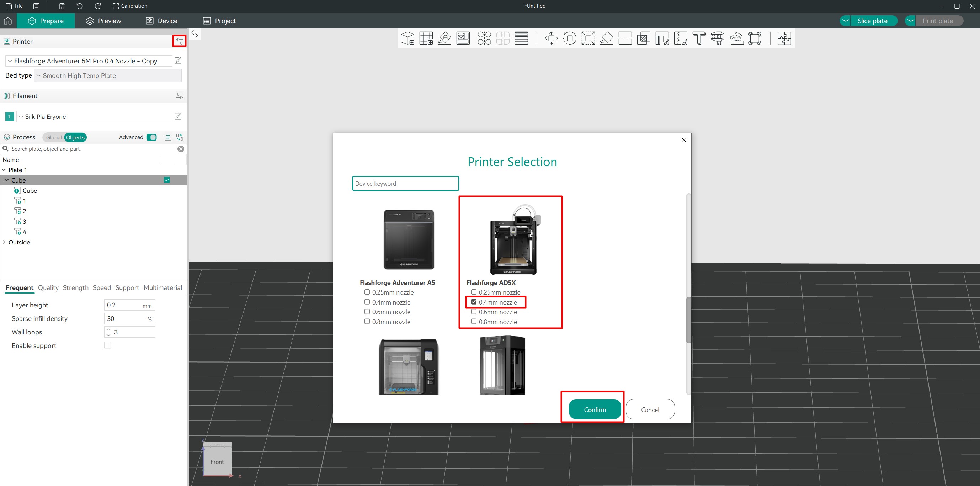
Task: Check AD5X 0.6mm nozzle checkbox
Action: tap(474, 312)
